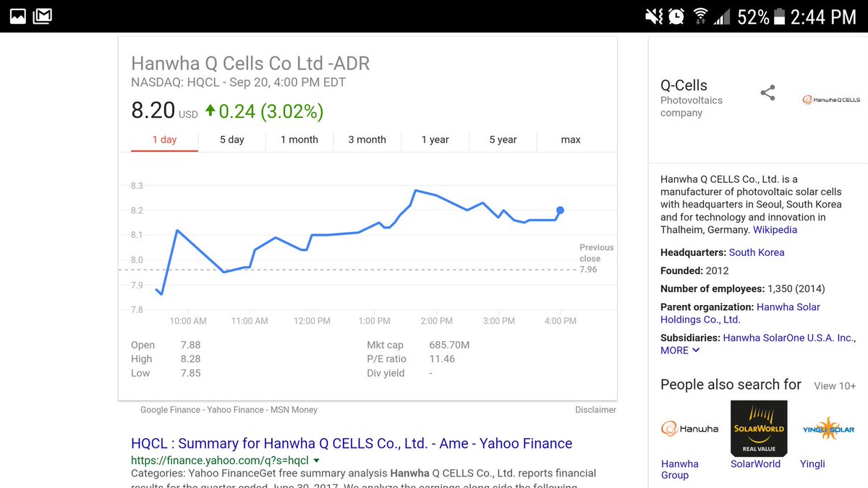Click the https://finance.yahoo.com/q?s=hqcl URL
The height and width of the screenshot is (488, 868).
pyautogui.click(x=220, y=461)
